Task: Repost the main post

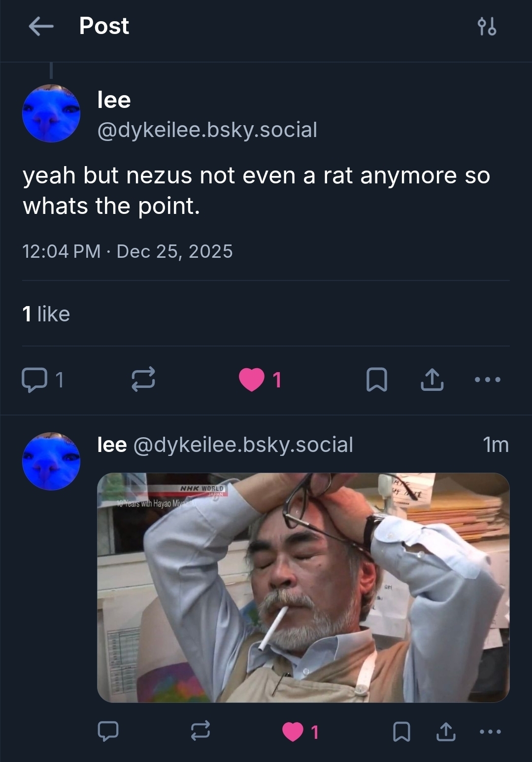Action: click(x=143, y=380)
